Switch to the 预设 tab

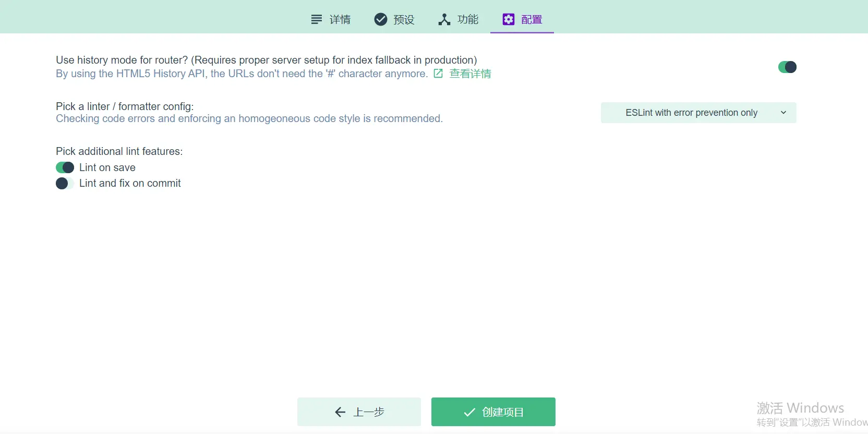(x=394, y=19)
